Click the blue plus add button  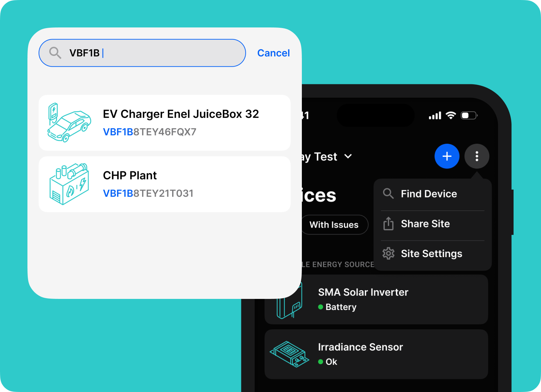[x=447, y=156]
